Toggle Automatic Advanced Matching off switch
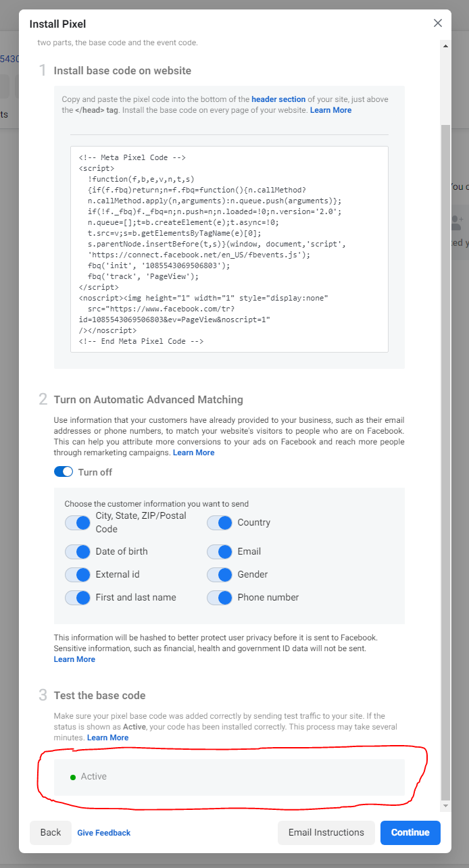 point(64,472)
